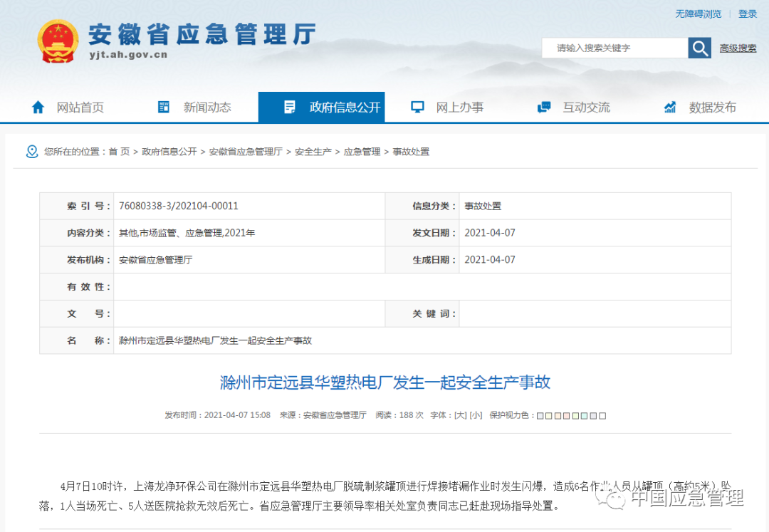
Task: Click the news icon beside 新闻动态
Action: pyautogui.click(x=164, y=106)
